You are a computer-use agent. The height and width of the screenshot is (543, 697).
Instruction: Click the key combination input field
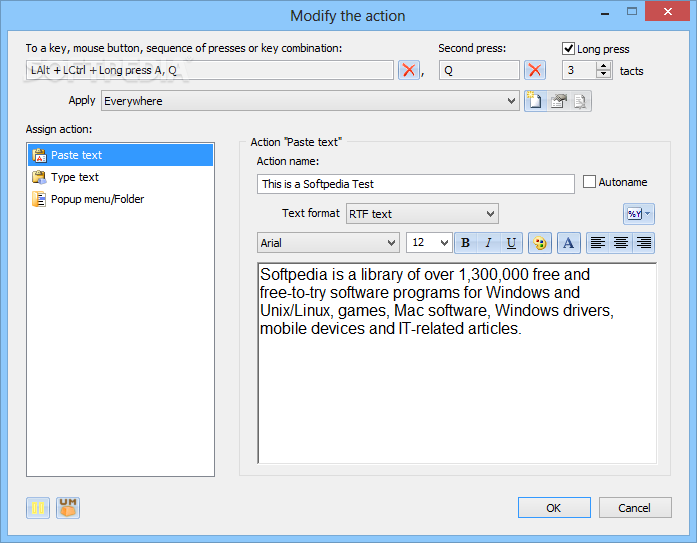click(x=210, y=70)
